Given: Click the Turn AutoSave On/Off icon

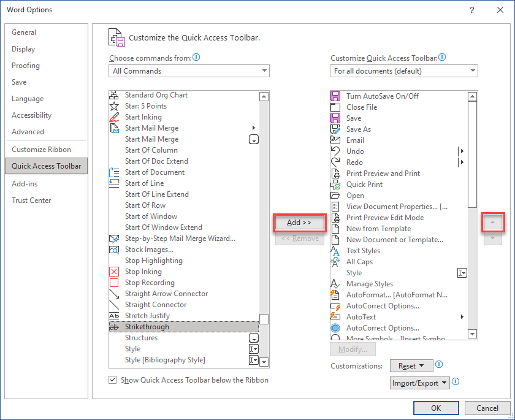Looking at the screenshot, I should [335, 96].
